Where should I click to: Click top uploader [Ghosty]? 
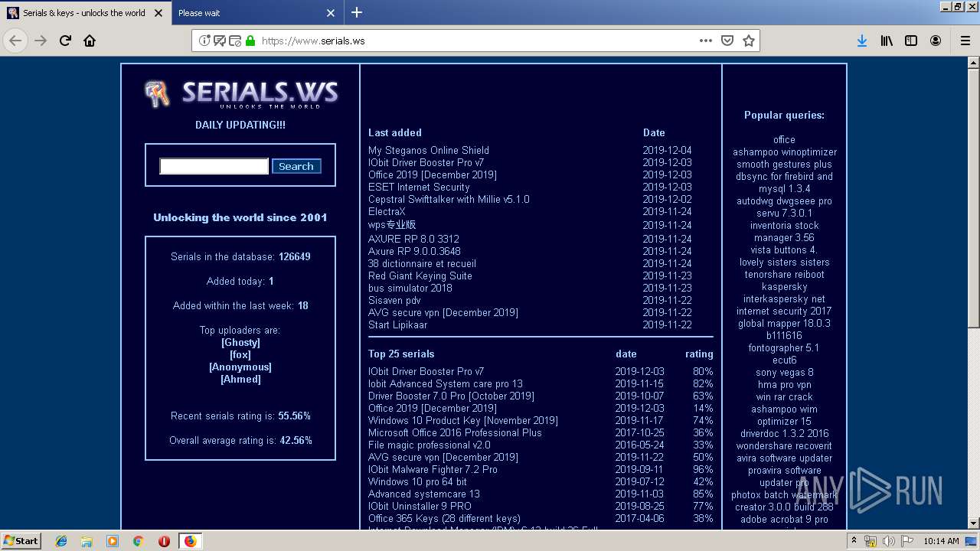pos(240,342)
